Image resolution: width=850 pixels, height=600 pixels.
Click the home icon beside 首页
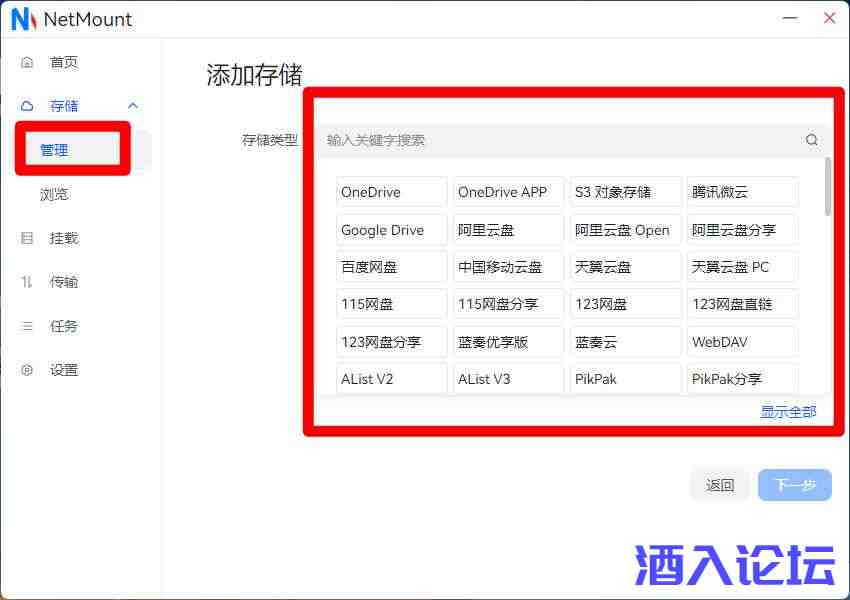coord(27,62)
